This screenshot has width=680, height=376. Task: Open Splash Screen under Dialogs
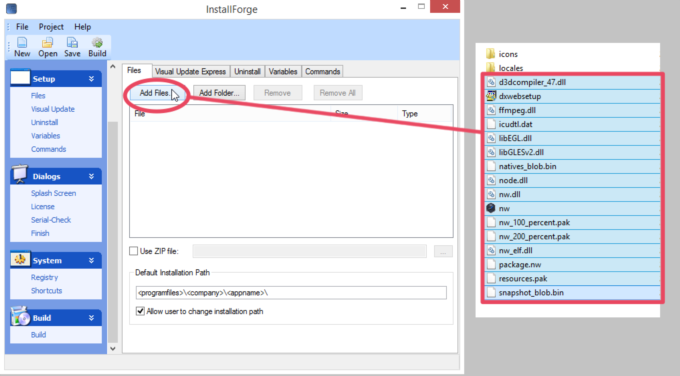tap(53, 193)
